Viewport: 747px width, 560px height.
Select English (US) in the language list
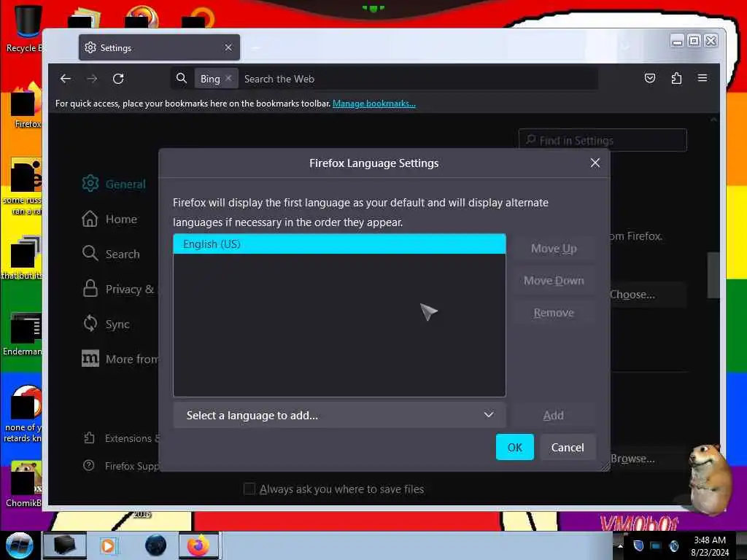[x=339, y=244]
